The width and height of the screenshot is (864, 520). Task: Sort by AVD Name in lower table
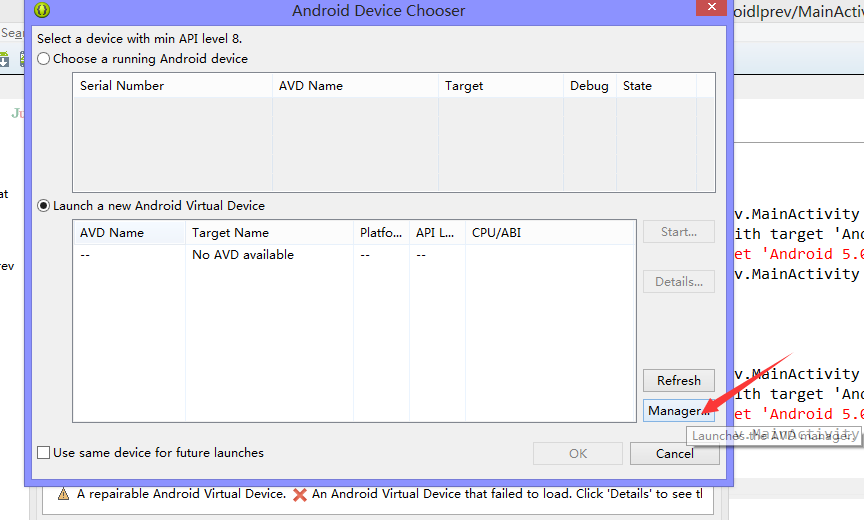[129, 233]
